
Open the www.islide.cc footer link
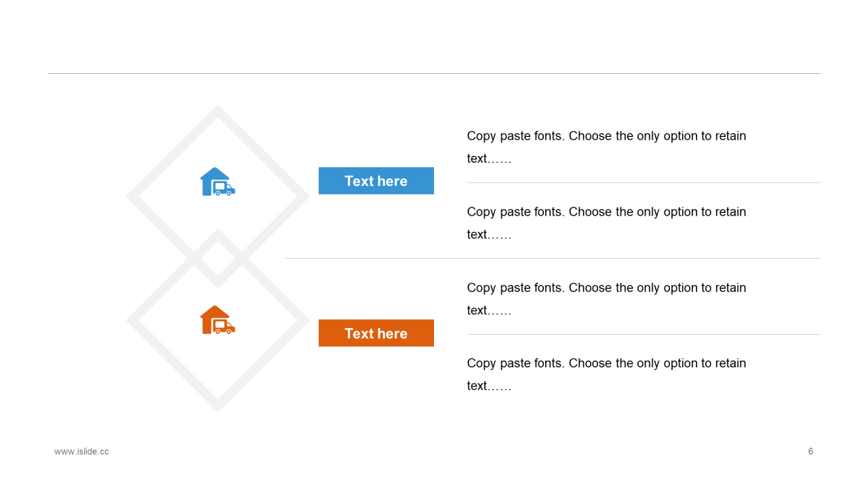point(81,451)
